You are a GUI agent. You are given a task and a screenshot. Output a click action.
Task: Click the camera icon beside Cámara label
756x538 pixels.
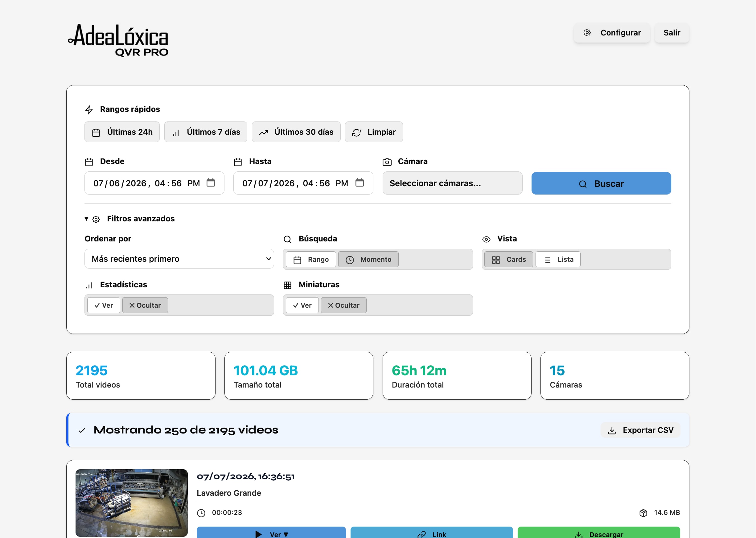[x=387, y=162]
